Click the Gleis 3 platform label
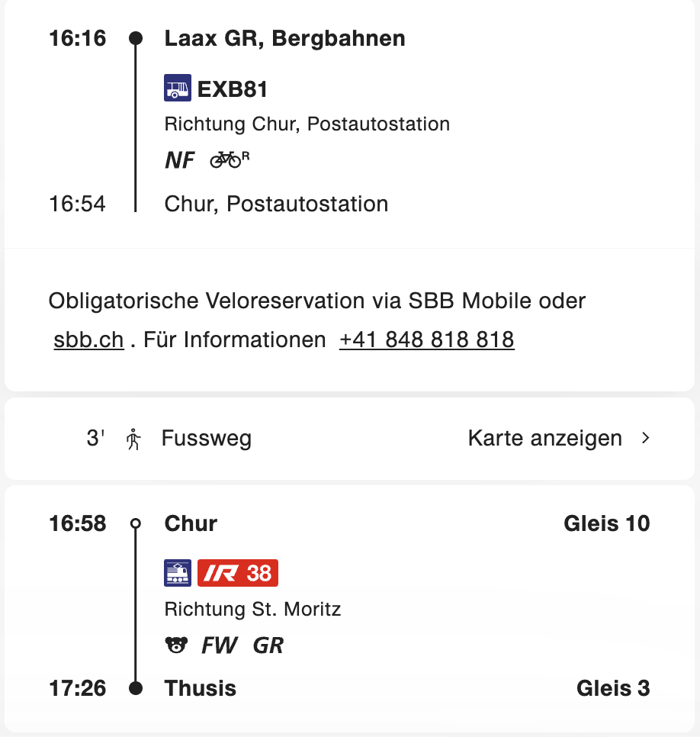The width and height of the screenshot is (700, 737). [x=613, y=688]
